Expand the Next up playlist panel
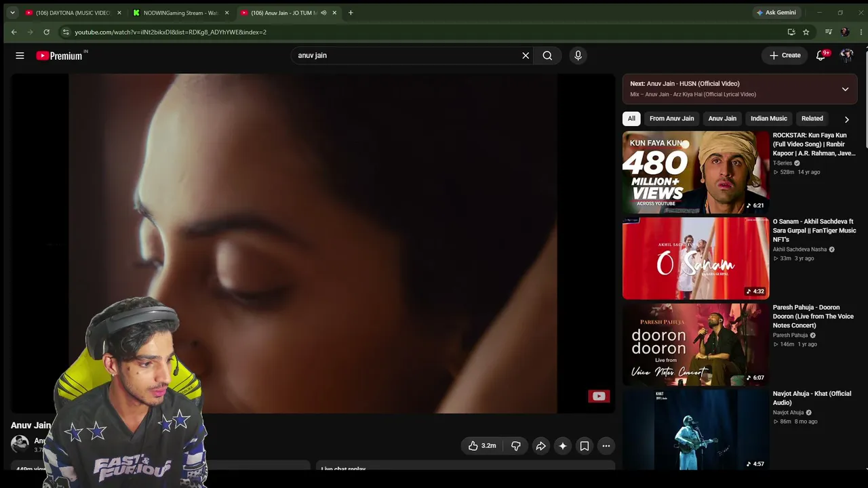868x488 pixels. [x=845, y=89]
